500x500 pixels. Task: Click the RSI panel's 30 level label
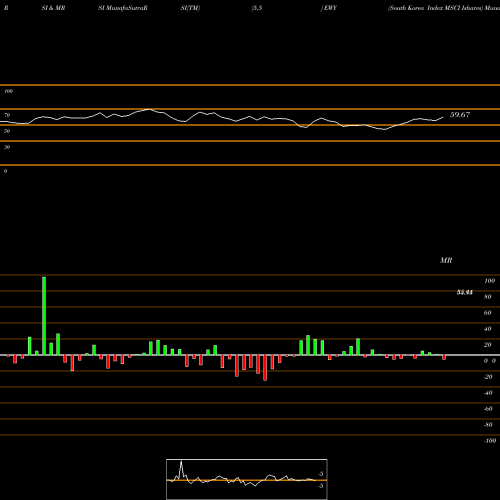[x=7, y=147]
